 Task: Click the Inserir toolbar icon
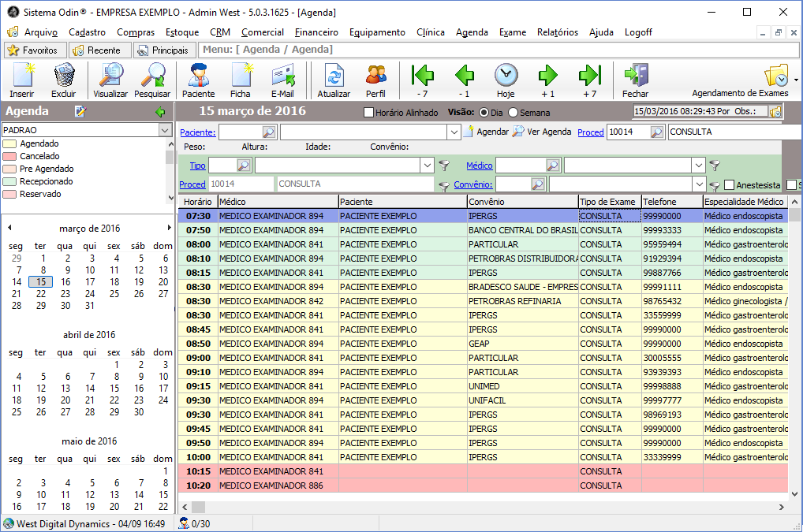point(22,76)
